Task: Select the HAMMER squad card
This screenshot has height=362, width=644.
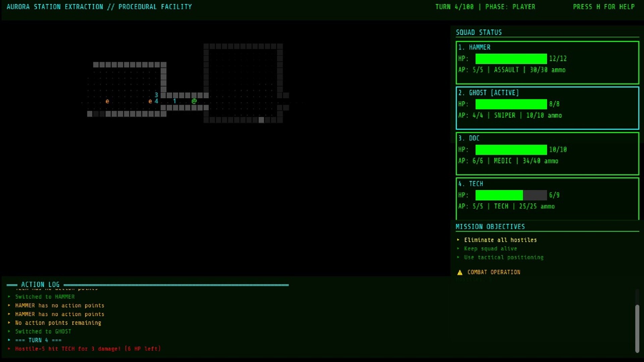Action: (547, 63)
